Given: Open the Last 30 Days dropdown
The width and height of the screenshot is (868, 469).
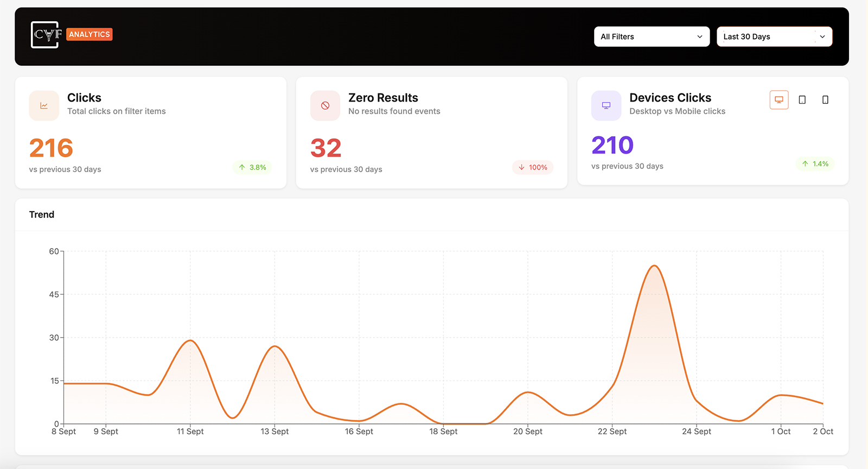Looking at the screenshot, I should point(774,36).
